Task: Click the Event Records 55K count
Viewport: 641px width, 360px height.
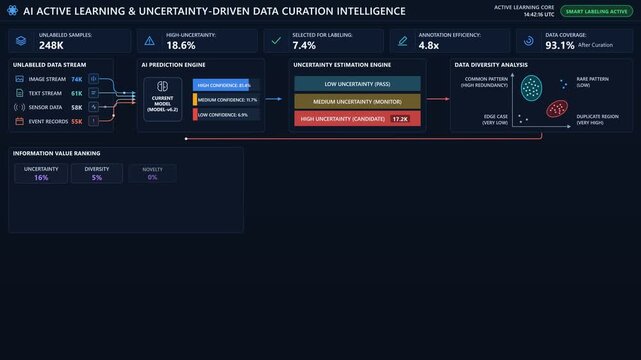Action: coord(76,121)
